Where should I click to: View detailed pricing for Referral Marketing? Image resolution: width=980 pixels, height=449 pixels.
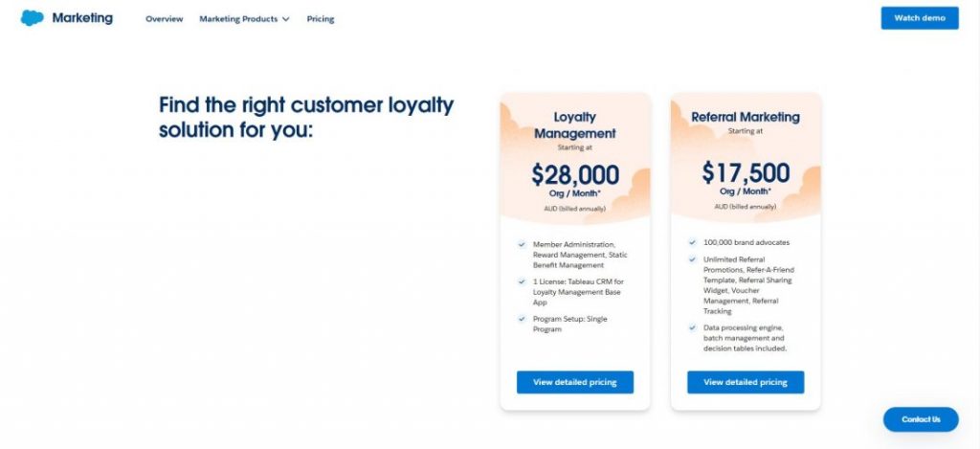coord(746,382)
